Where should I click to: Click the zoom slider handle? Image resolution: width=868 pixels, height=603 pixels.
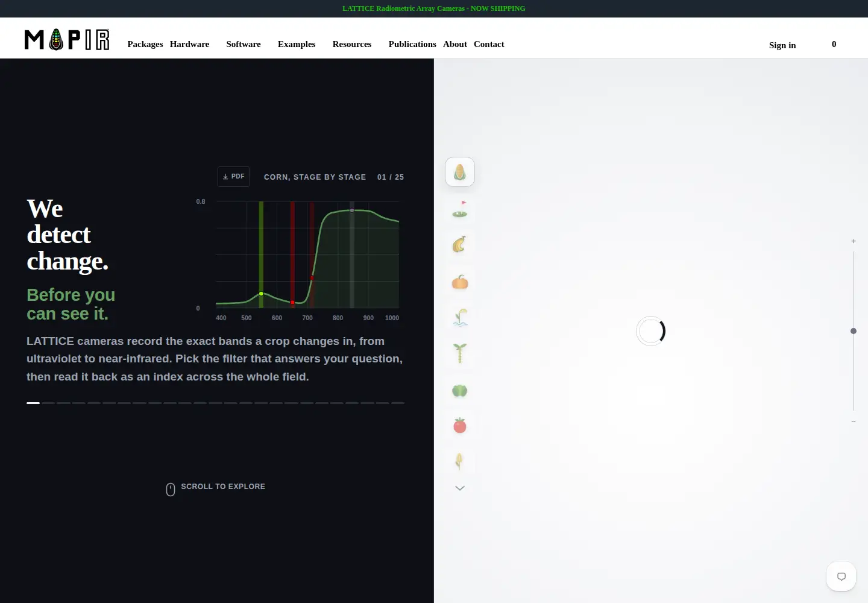(x=854, y=331)
